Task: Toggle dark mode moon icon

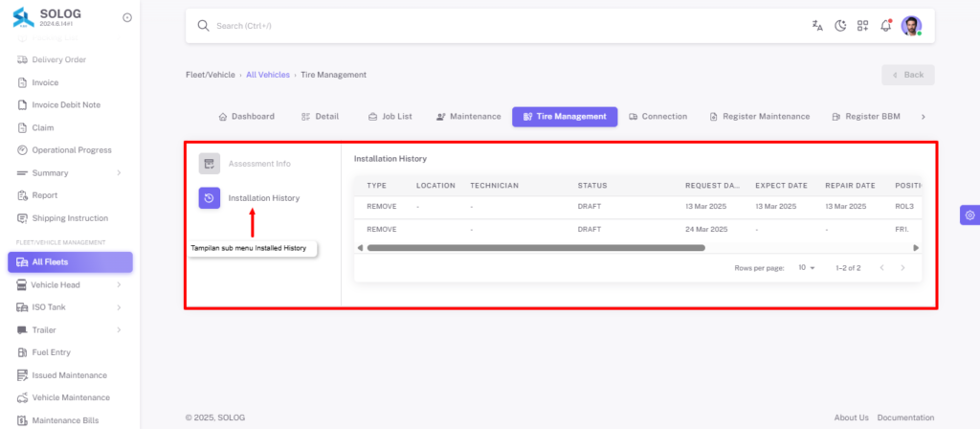Action: tap(840, 26)
